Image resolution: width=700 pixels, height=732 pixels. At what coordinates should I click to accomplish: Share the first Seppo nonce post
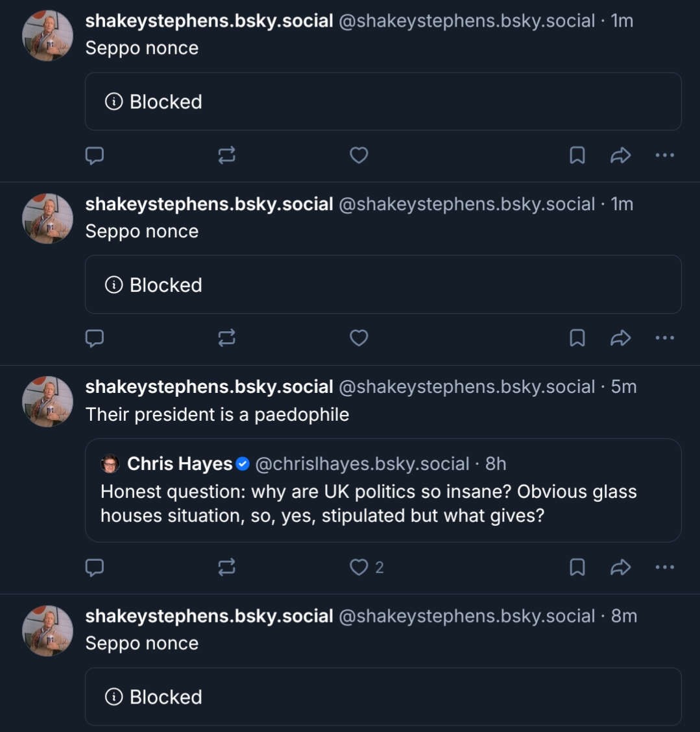pyautogui.click(x=621, y=156)
